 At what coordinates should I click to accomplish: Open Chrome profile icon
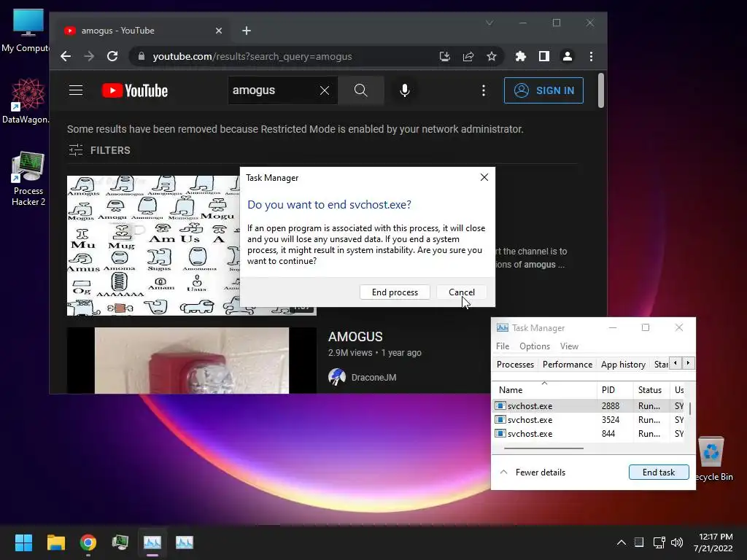click(x=568, y=56)
